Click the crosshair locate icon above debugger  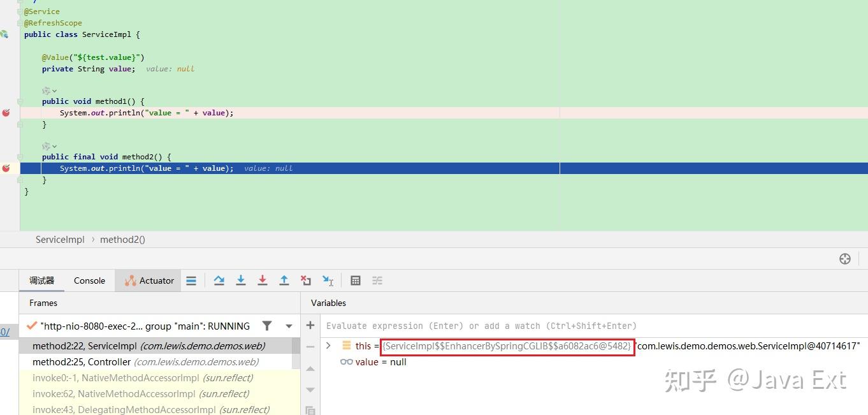[845, 259]
